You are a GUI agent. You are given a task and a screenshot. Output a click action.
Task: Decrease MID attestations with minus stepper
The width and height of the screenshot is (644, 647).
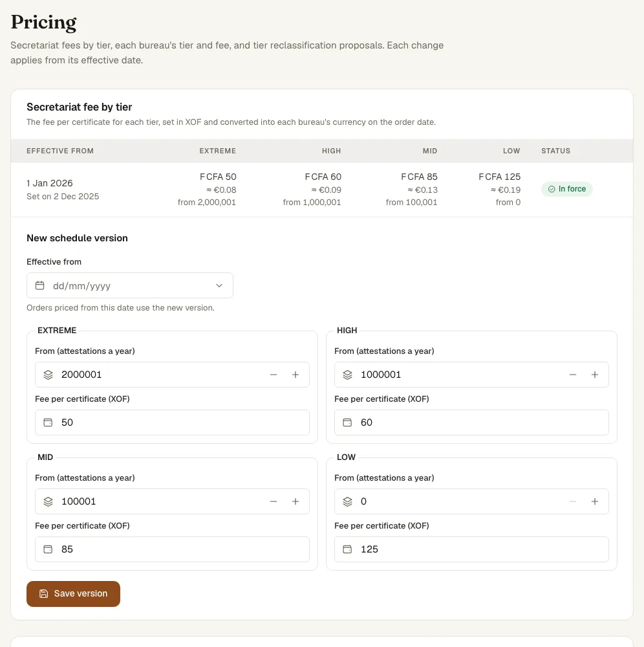274,501
